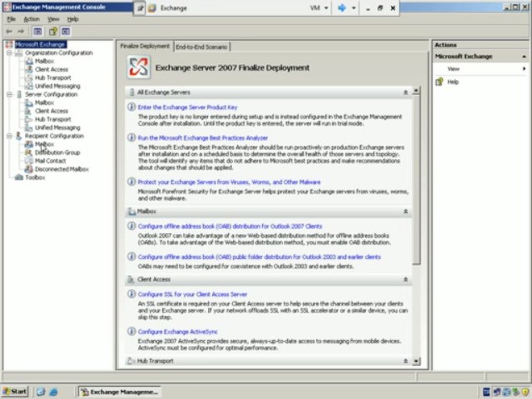Click the Microsoft Exchange root node icon
The height and width of the screenshot is (399, 532).
9,44
